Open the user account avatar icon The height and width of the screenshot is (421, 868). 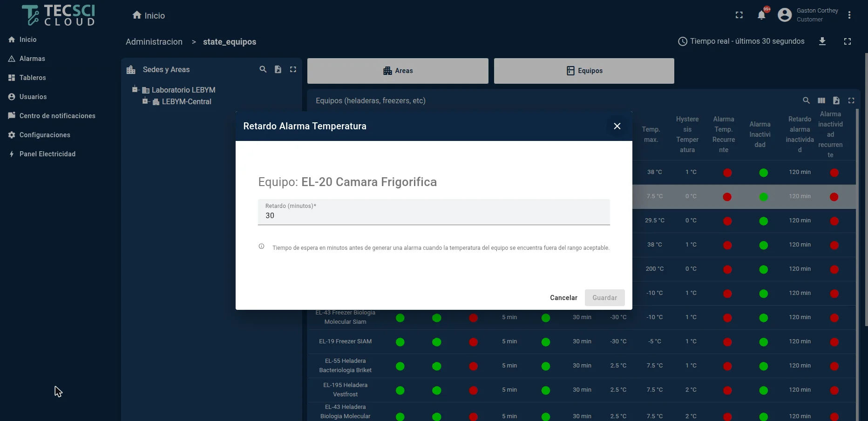[785, 15]
